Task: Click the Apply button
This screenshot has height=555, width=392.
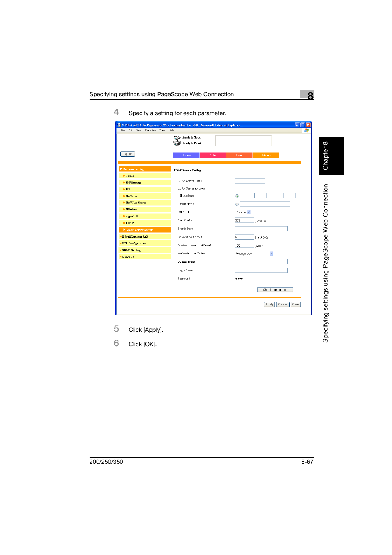Action: pos(270,305)
